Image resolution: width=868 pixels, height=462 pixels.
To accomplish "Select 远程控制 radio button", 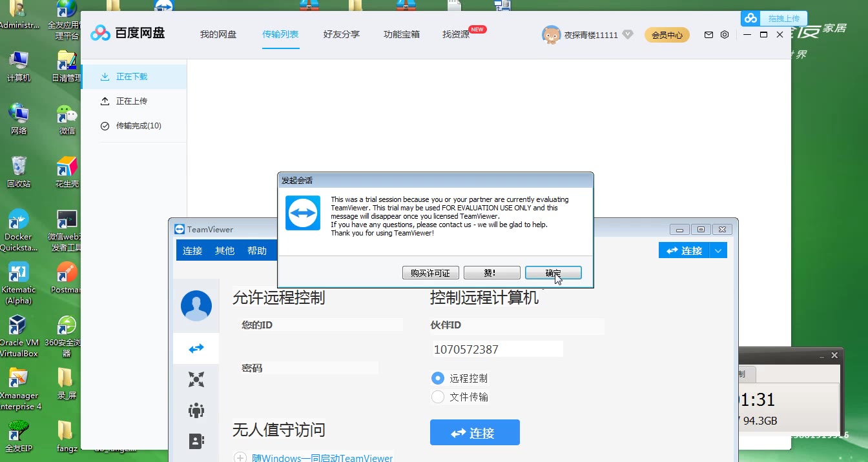I will pos(438,379).
